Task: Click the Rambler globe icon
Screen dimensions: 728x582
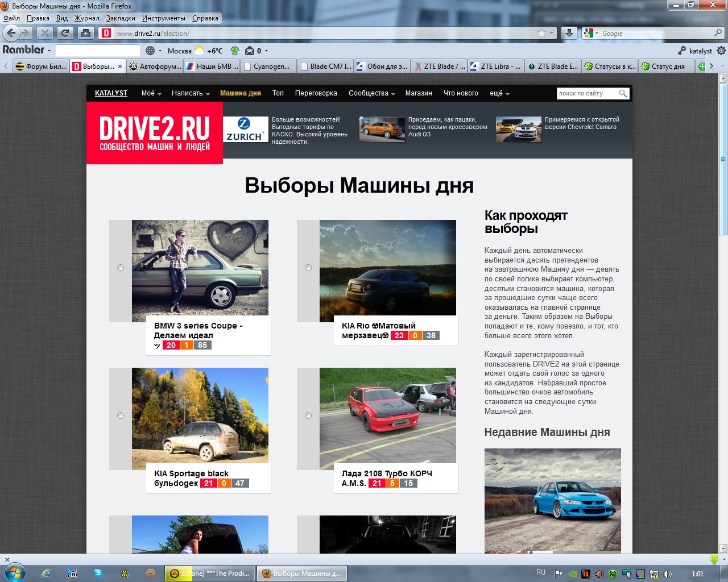Action: click(150, 51)
